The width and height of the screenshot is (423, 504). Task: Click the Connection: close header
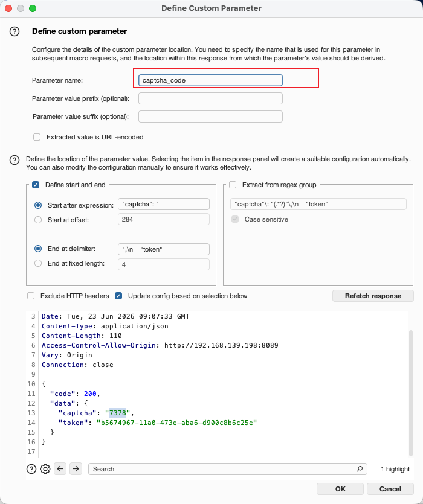point(77,365)
